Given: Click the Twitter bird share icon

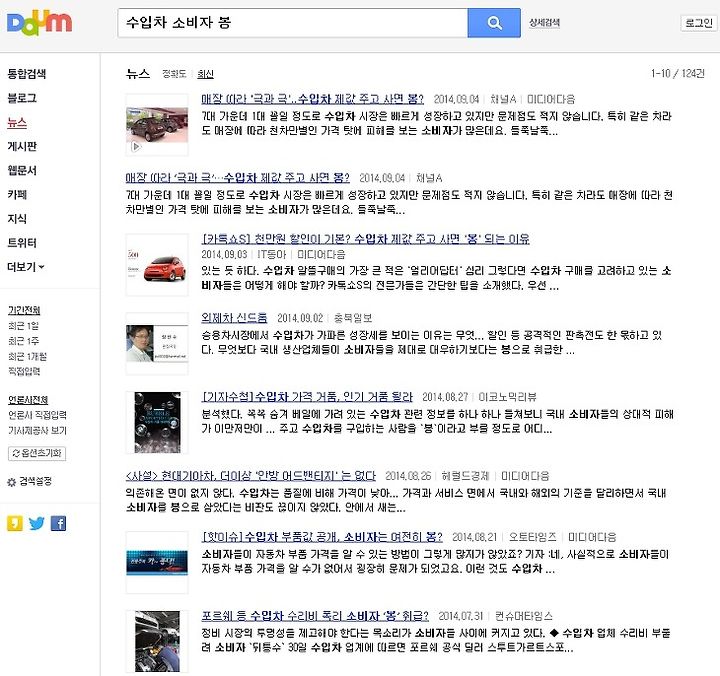Looking at the screenshot, I should tap(37, 523).
